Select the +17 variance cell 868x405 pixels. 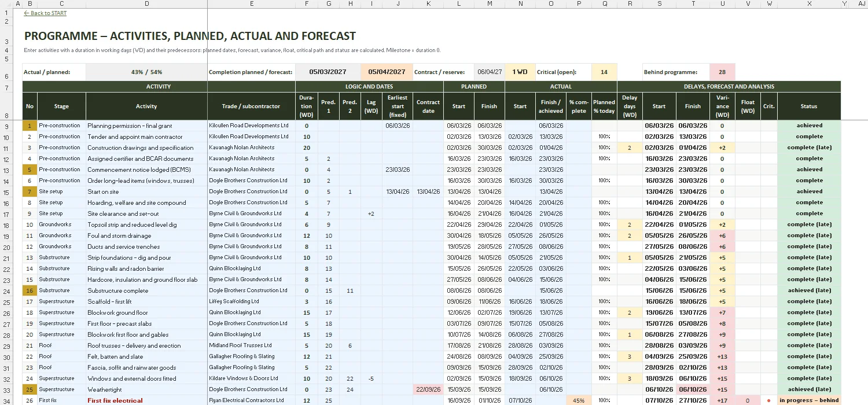[722, 400]
